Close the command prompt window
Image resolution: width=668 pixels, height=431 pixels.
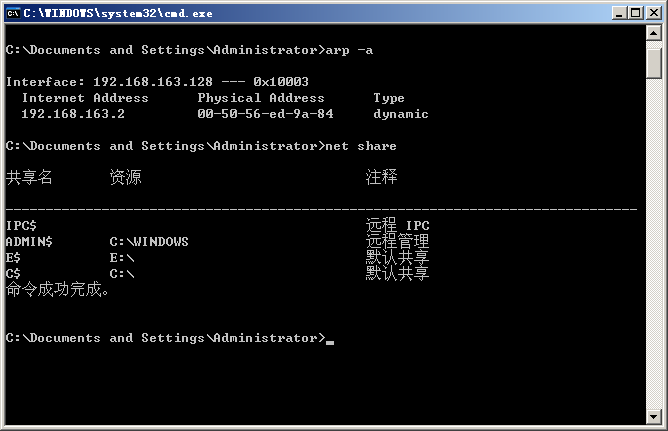pyautogui.click(x=652, y=13)
